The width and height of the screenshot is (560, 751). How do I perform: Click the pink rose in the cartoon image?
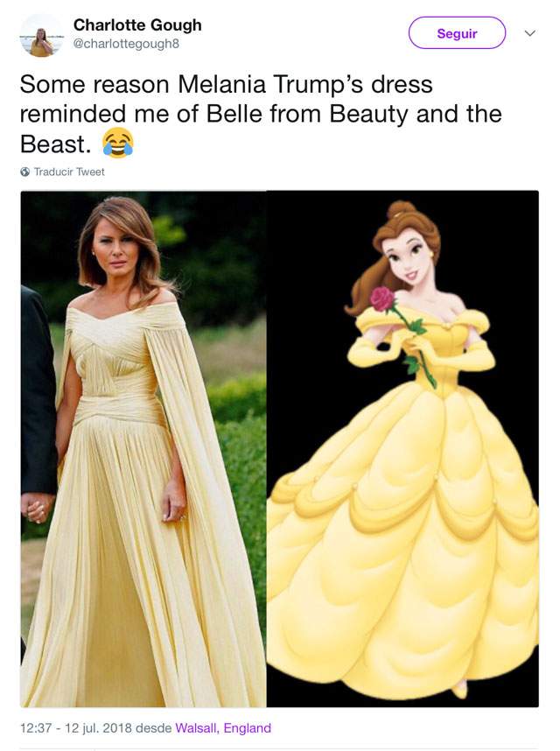point(382,298)
